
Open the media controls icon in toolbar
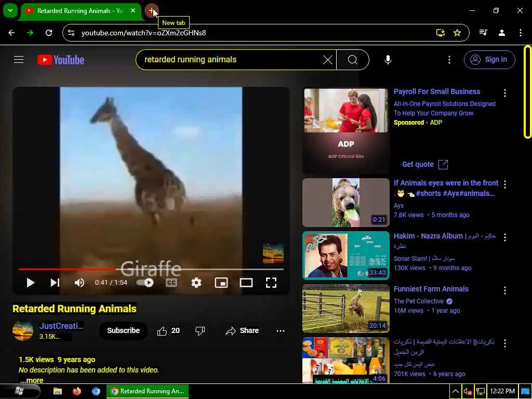(483, 33)
